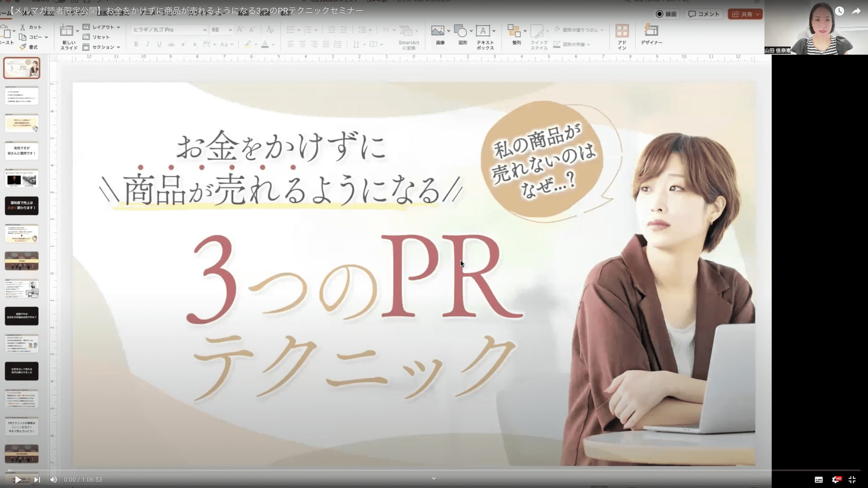This screenshot has width=868, height=488.
Task: Toggle bold formatting with B button
Action: pos(136,44)
